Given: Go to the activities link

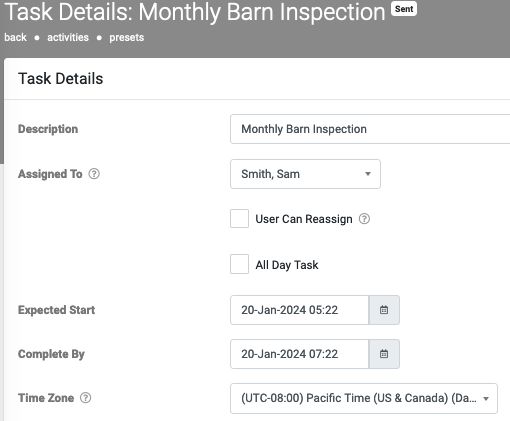Looking at the screenshot, I should point(68,37).
